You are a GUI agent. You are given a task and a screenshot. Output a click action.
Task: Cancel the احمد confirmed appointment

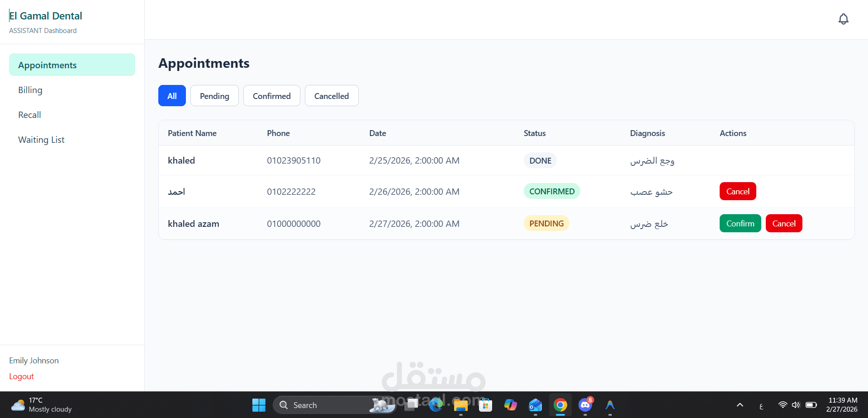coord(738,191)
